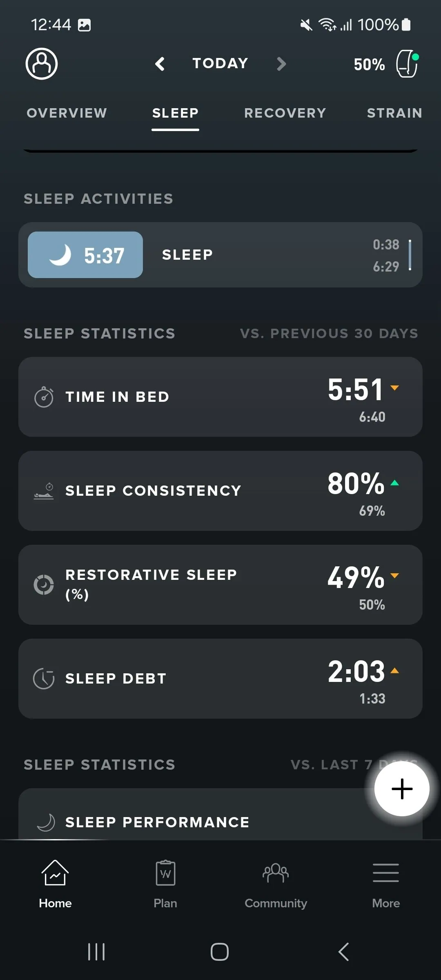
Task: Tap the TODAY date label
Action: [x=220, y=64]
